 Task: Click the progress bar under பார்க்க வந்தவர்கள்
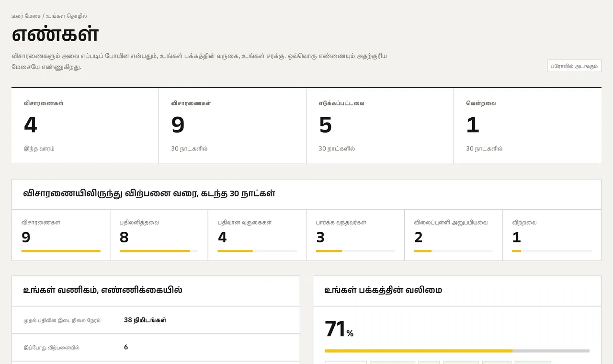coord(355,251)
